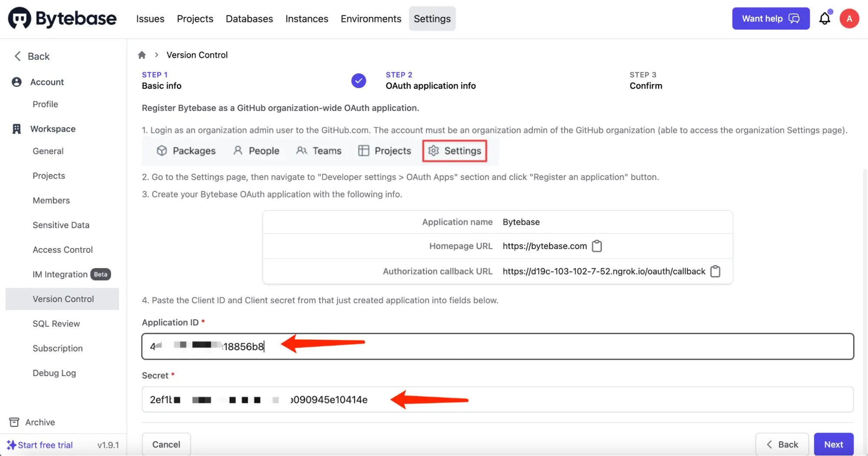Screen dimensions: 868x456
Task: Click the Step 1 completed checkmark
Action: click(x=358, y=81)
